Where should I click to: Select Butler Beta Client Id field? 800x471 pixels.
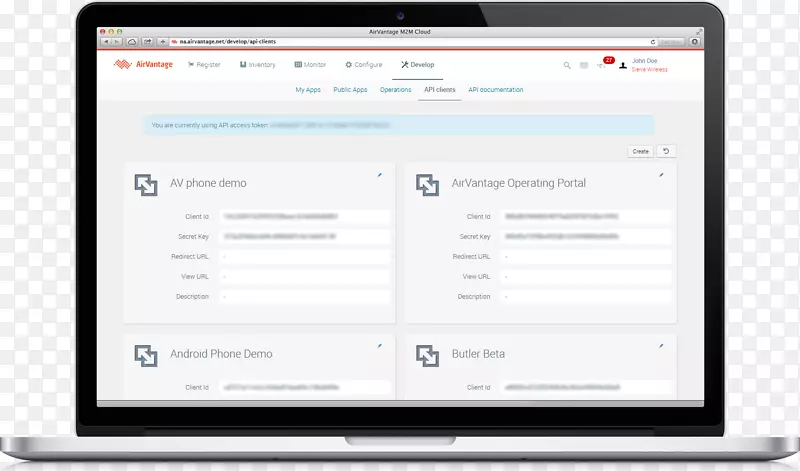[x=586, y=388]
